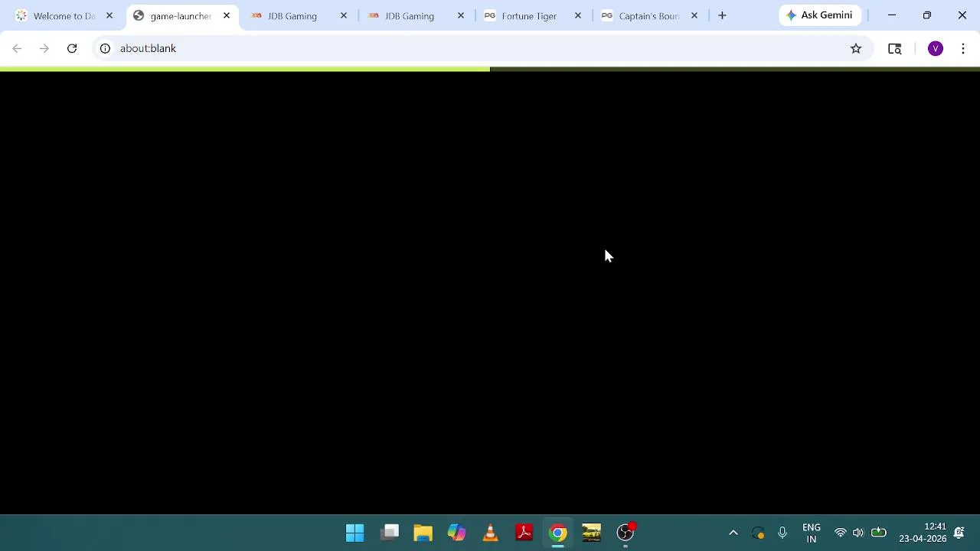Click the Ask Gemini button
The width and height of the screenshot is (980, 551).
(x=820, y=15)
